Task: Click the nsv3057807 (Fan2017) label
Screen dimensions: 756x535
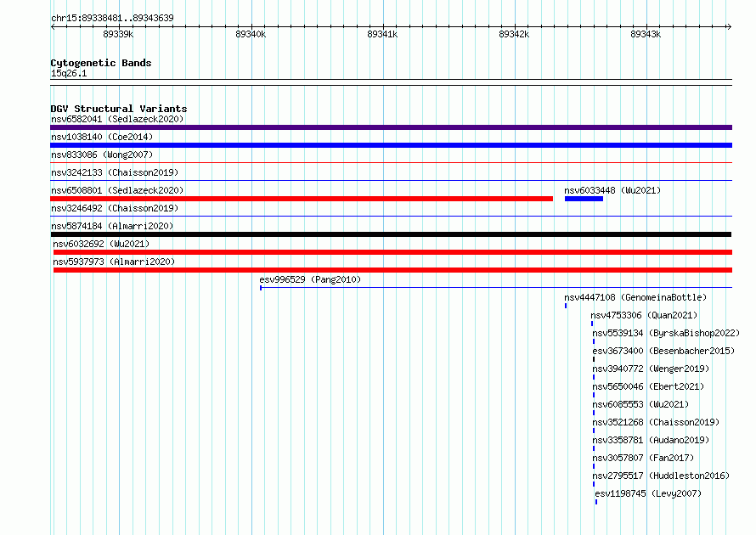Action: pos(643,458)
